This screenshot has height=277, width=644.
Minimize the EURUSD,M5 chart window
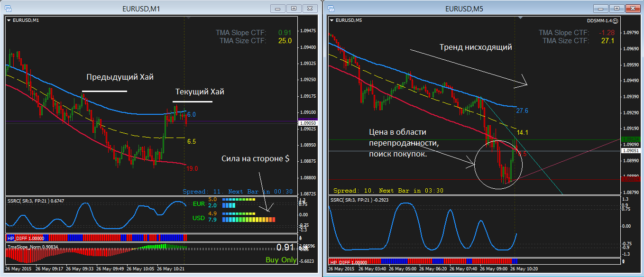600,8
